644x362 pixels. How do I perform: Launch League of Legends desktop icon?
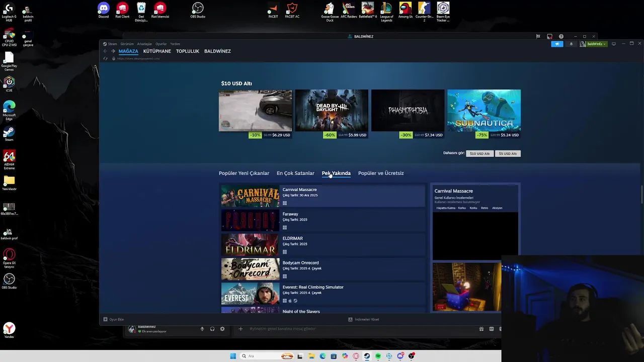(386, 12)
